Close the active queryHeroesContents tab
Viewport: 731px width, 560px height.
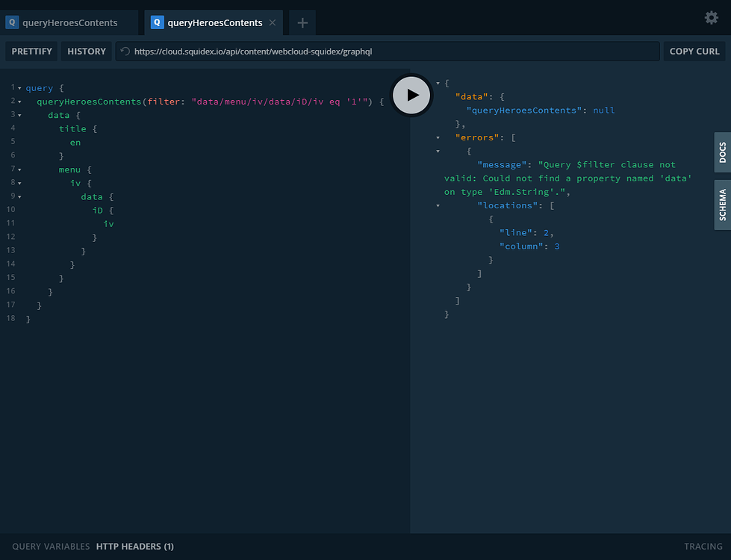click(273, 22)
